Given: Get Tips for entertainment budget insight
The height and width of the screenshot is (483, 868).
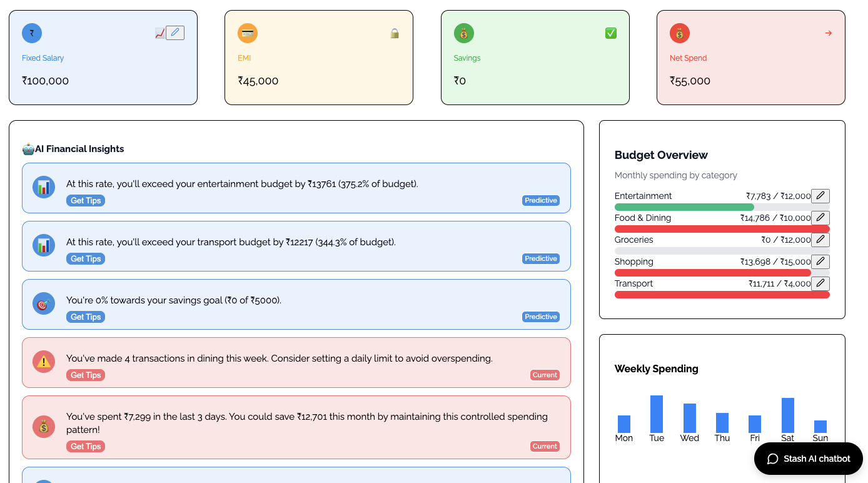Looking at the screenshot, I should [x=86, y=201].
